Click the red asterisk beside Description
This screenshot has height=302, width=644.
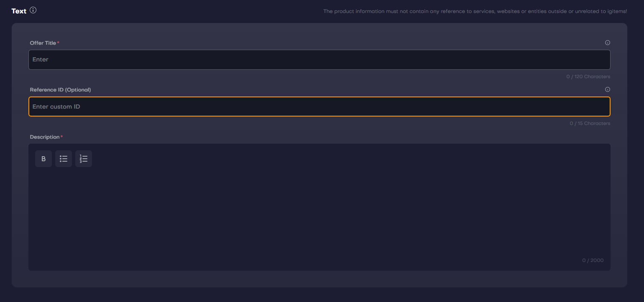[x=62, y=137]
